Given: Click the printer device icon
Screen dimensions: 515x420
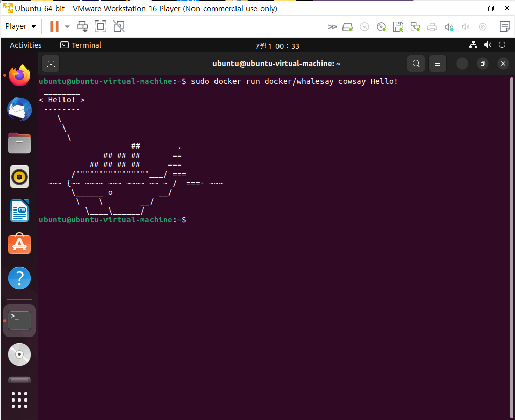Looking at the screenshot, I should [432, 27].
